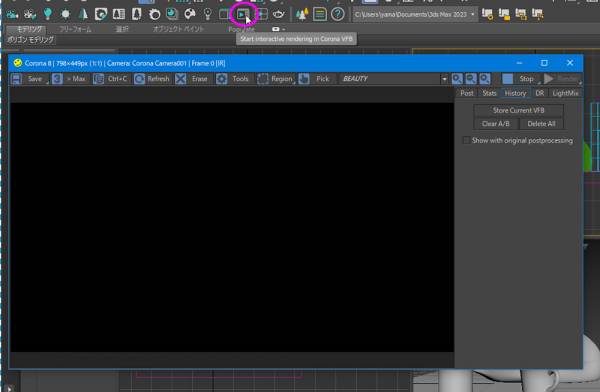Screen dimensions: 600x392
Task: Open the ポリゴン モデリング panel label
Action: (x=31, y=39)
